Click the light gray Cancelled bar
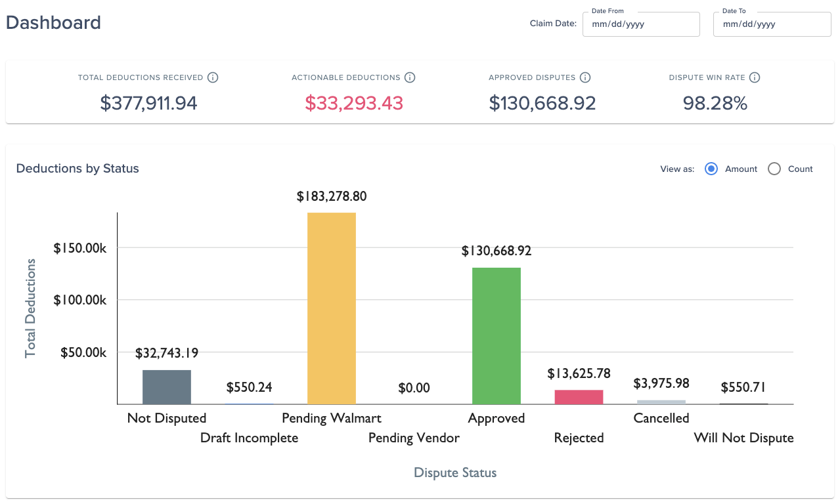840x504 pixels. click(661, 402)
